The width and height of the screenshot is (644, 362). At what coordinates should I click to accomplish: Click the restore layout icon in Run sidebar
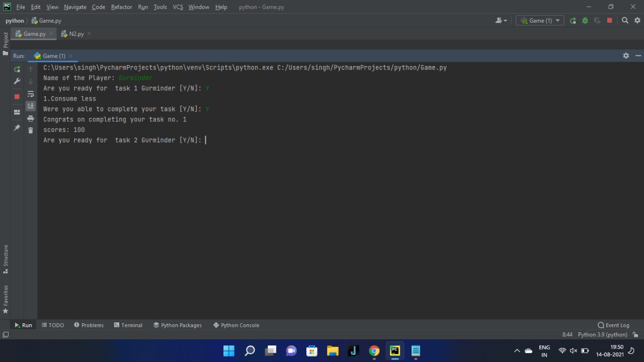click(17, 112)
